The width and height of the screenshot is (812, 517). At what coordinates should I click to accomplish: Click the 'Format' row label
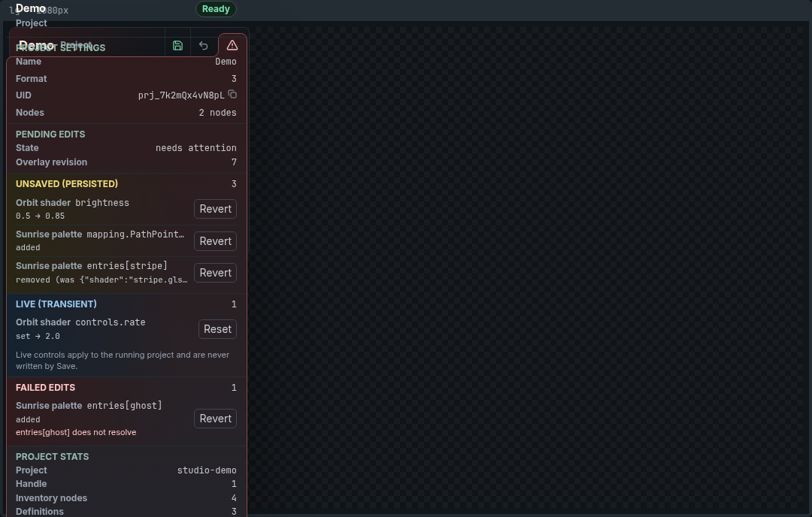coord(31,79)
